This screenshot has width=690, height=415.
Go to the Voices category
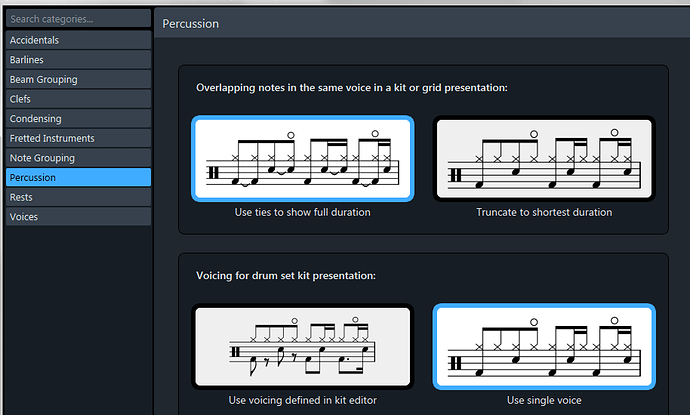coord(78,216)
